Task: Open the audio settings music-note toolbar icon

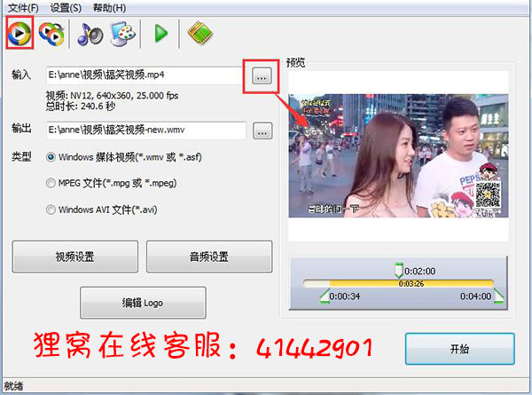Action: click(x=90, y=34)
